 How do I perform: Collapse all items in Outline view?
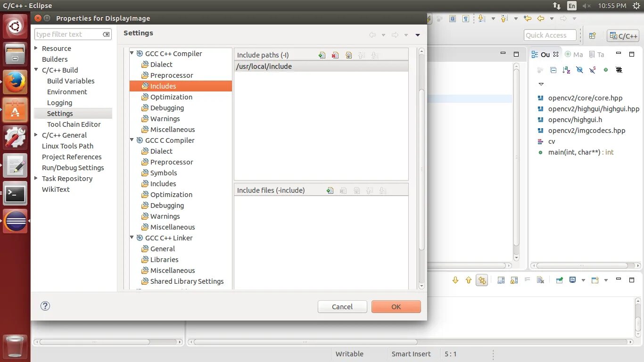(x=553, y=70)
